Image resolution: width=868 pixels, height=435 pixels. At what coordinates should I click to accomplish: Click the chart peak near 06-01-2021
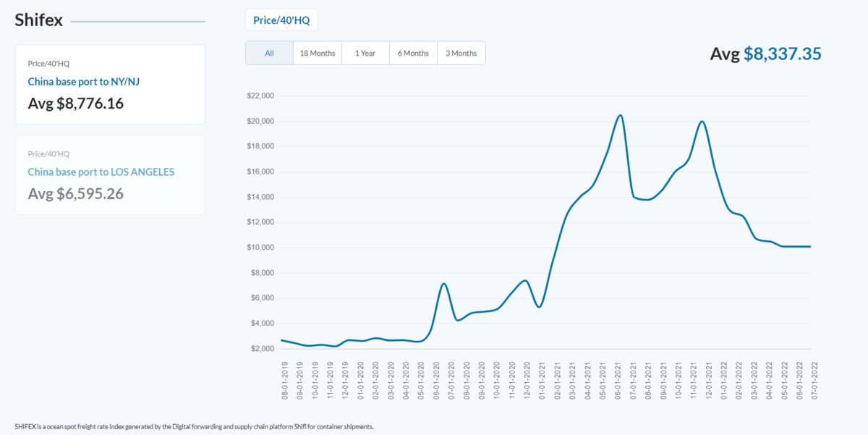620,115
